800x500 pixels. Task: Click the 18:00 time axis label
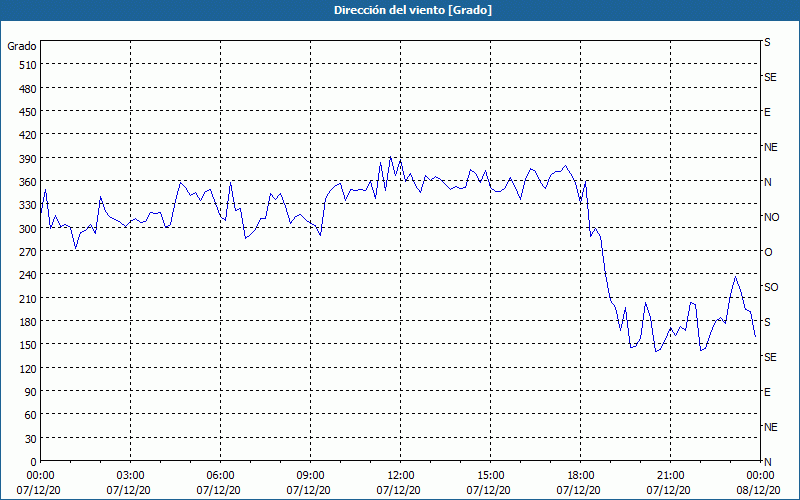click(581, 476)
